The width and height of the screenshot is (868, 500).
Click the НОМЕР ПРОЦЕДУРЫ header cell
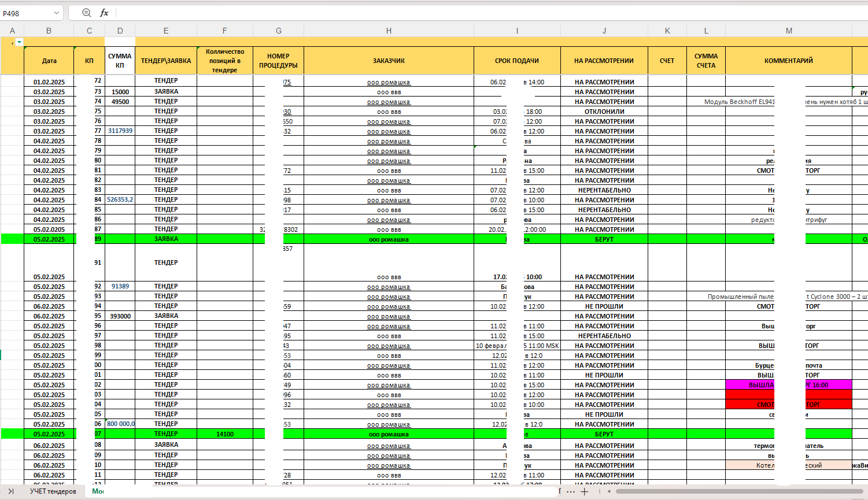[278, 61]
